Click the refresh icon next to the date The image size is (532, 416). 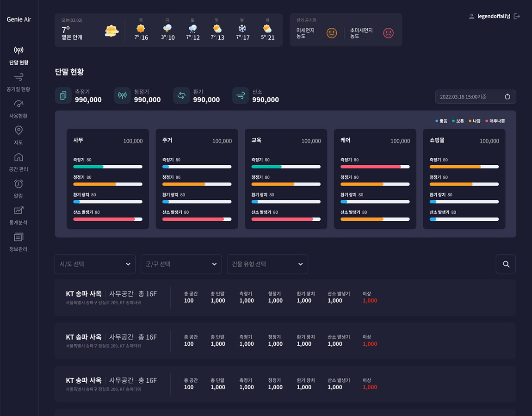tap(507, 97)
